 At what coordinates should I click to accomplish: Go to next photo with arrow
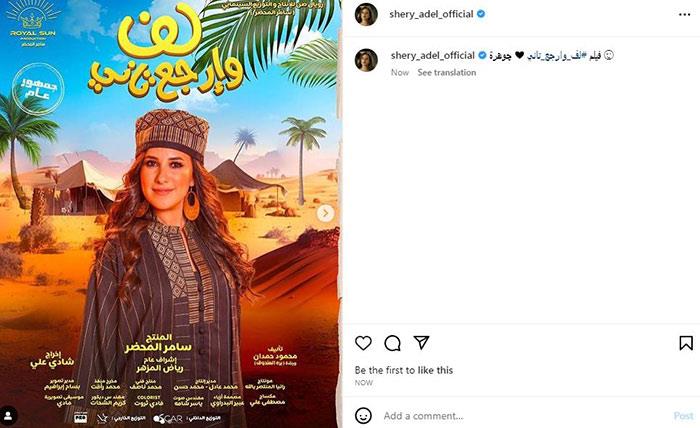coord(325,213)
